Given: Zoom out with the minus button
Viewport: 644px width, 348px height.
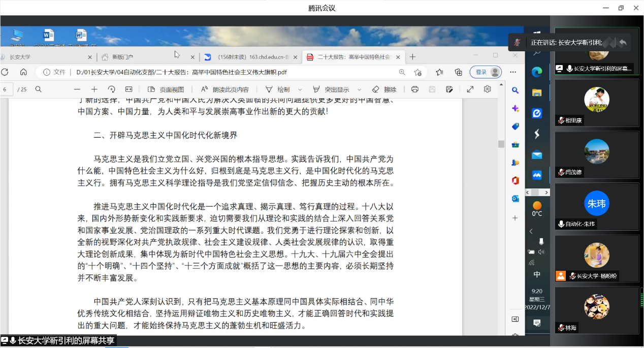Looking at the screenshot, I should pyautogui.click(x=77, y=89).
